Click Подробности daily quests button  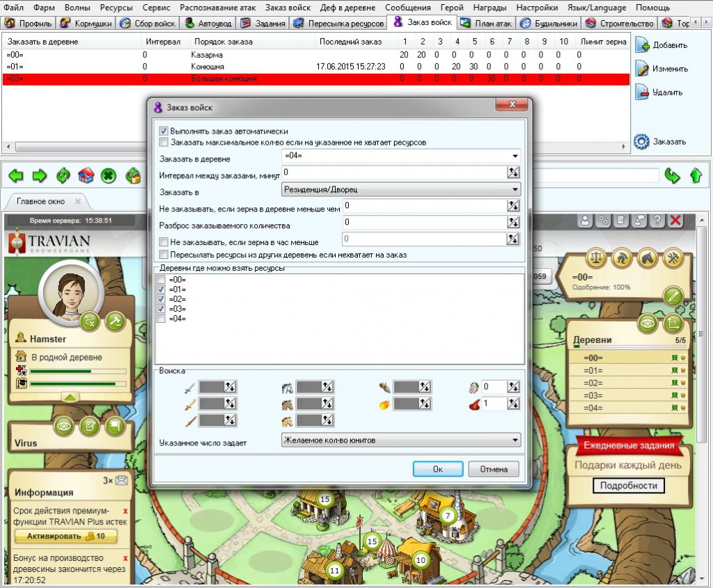pyautogui.click(x=629, y=485)
